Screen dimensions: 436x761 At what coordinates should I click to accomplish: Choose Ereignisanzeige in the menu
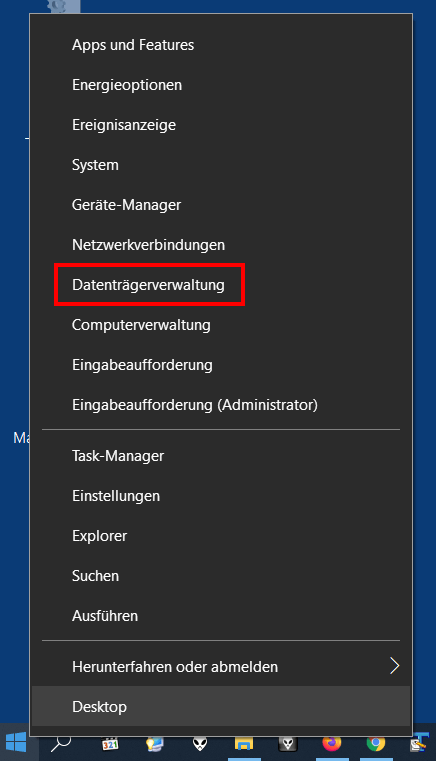pyautogui.click(x=222, y=125)
